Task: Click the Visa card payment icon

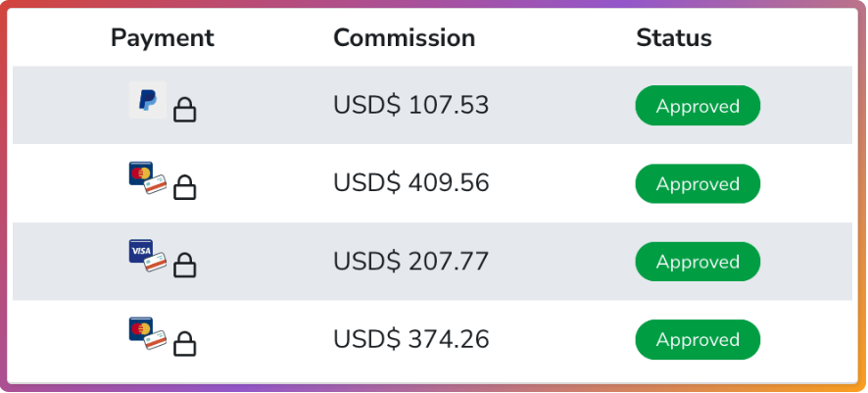Action: [x=141, y=251]
